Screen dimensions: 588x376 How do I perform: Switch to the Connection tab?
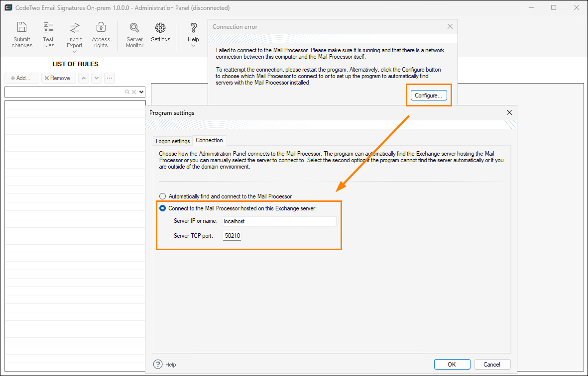209,141
